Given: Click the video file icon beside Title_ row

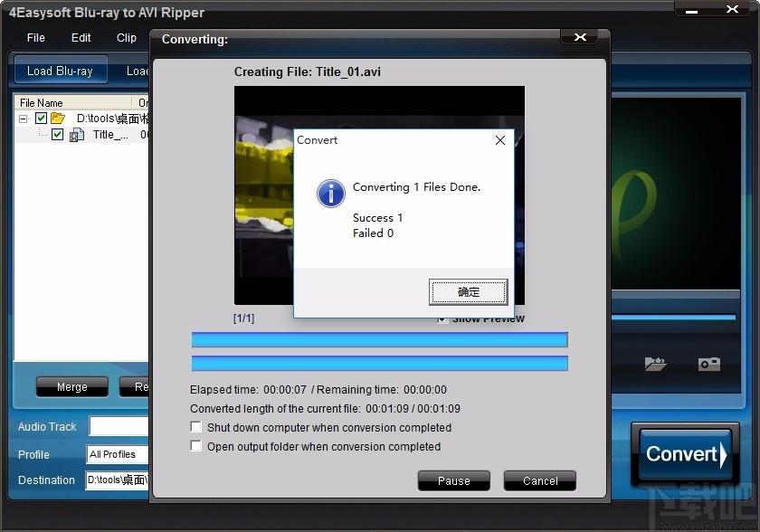Looking at the screenshot, I should click(77, 135).
